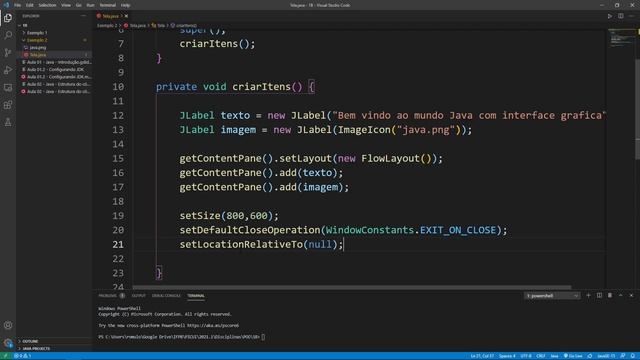
Task: Switch to the Output panel tab
Action: pos(138,296)
